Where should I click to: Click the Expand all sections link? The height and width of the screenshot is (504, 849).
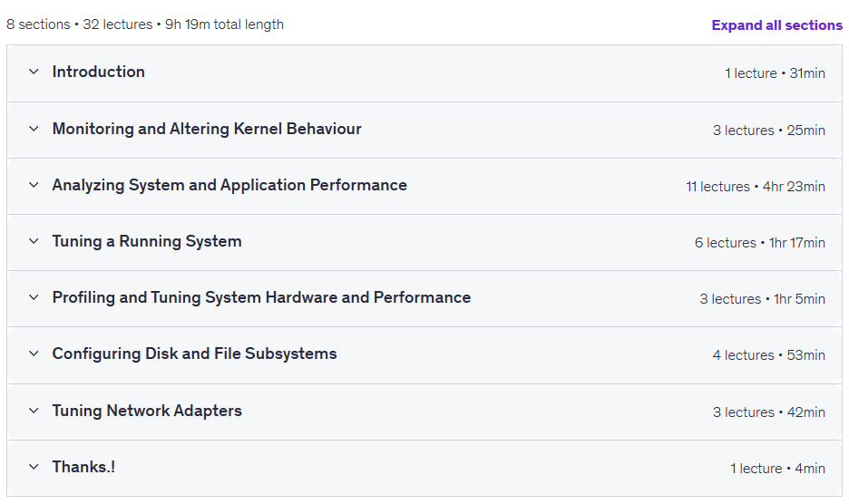776,25
